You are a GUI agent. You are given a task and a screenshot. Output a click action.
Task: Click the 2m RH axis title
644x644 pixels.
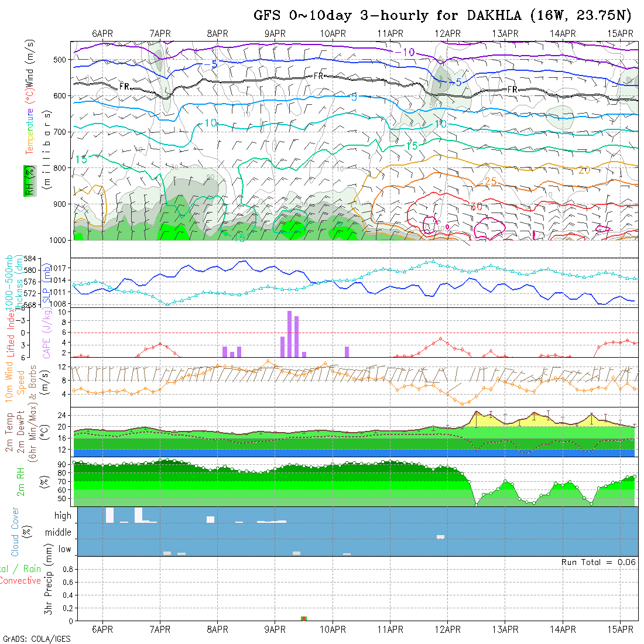point(20,482)
